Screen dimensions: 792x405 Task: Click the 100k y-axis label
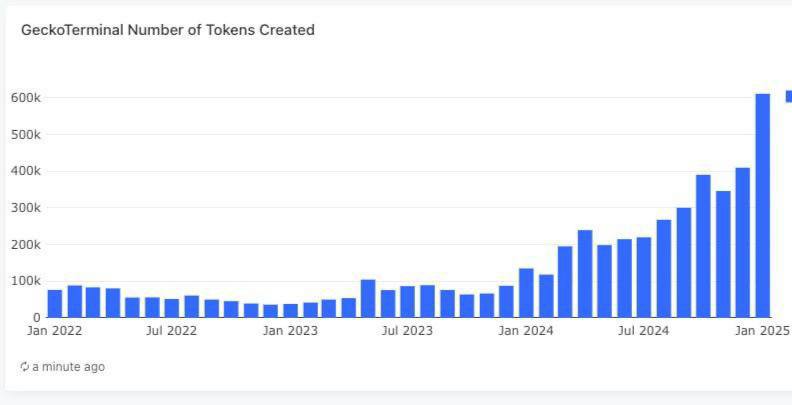point(25,281)
